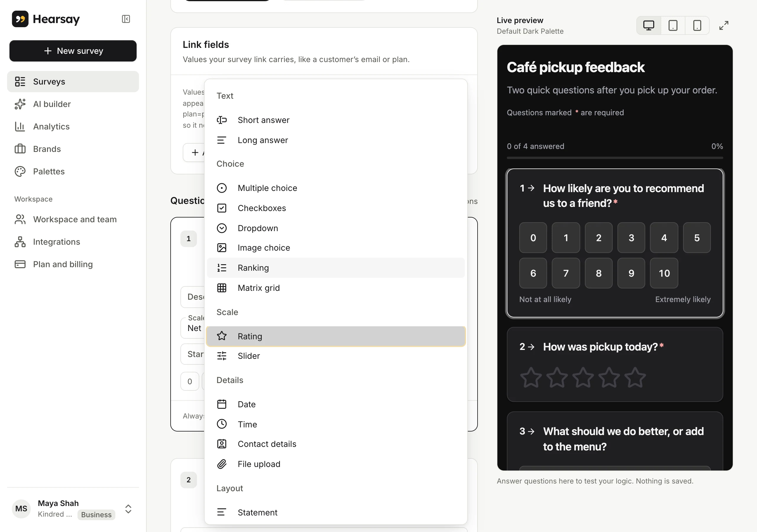Choose score 9 in the preview scale

631,273
